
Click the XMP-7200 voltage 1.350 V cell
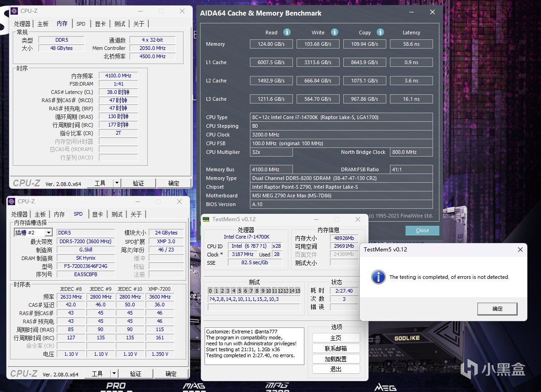point(160,354)
